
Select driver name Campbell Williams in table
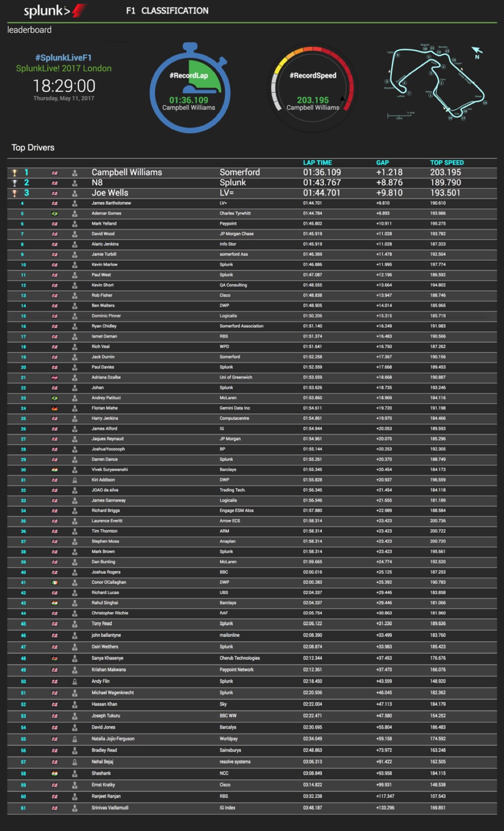(x=127, y=172)
